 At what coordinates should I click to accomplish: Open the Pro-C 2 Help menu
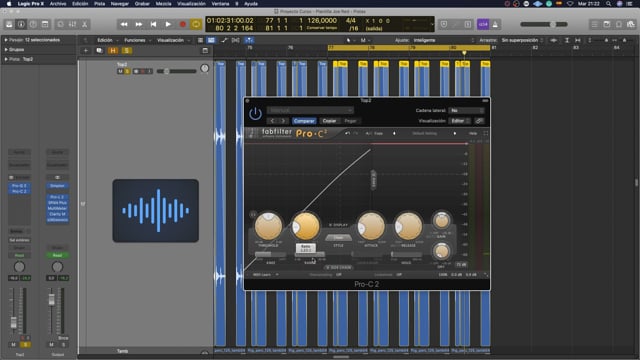(x=473, y=133)
